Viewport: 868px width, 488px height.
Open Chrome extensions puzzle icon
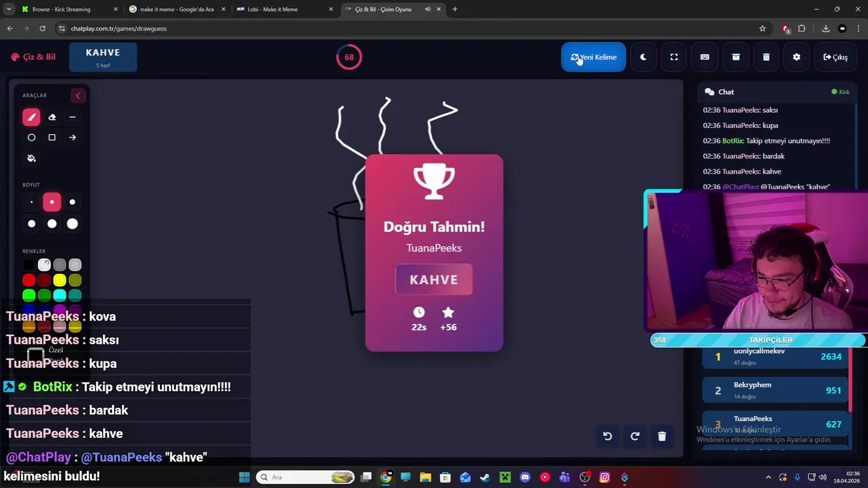point(802,28)
